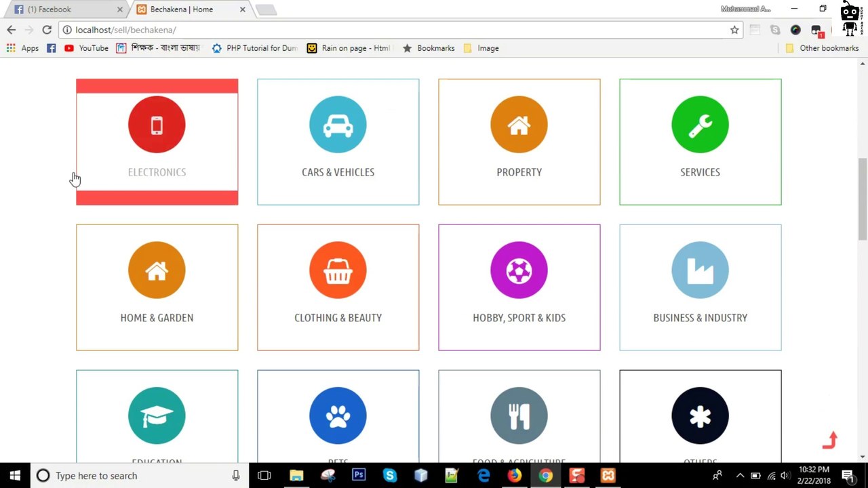Image resolution: width=868 pixels, height=488 pixels.
Task: Click the Business & Industry factory icon
Action: [700, 270]
